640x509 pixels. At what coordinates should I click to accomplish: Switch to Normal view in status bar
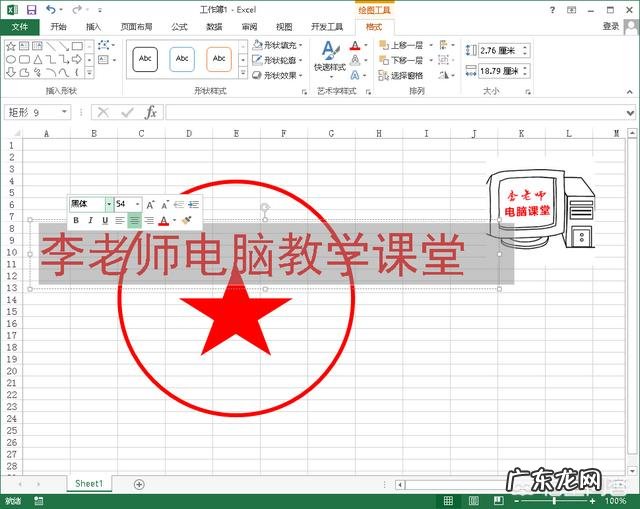point(448,500)
